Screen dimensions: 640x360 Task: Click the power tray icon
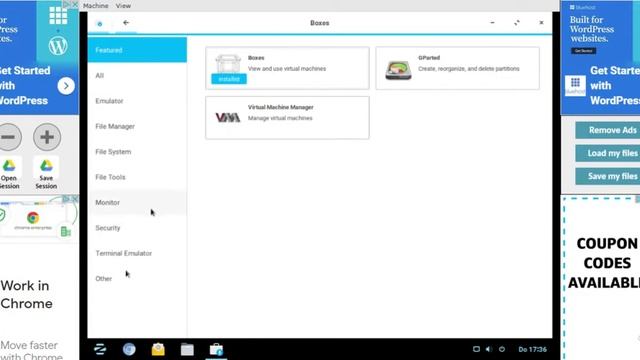(x=502, y=349)
